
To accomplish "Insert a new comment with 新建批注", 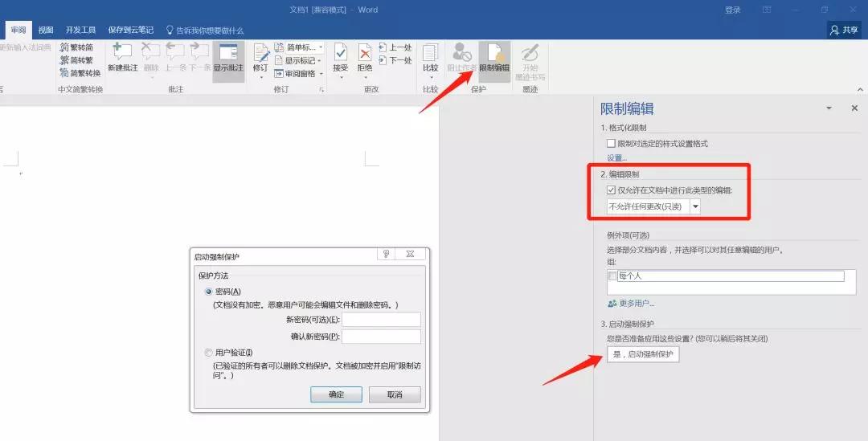I will pos(122,58).
